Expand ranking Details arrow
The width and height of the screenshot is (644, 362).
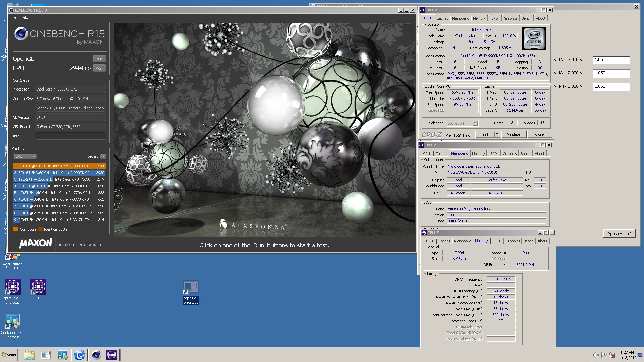tap(103, 156)
